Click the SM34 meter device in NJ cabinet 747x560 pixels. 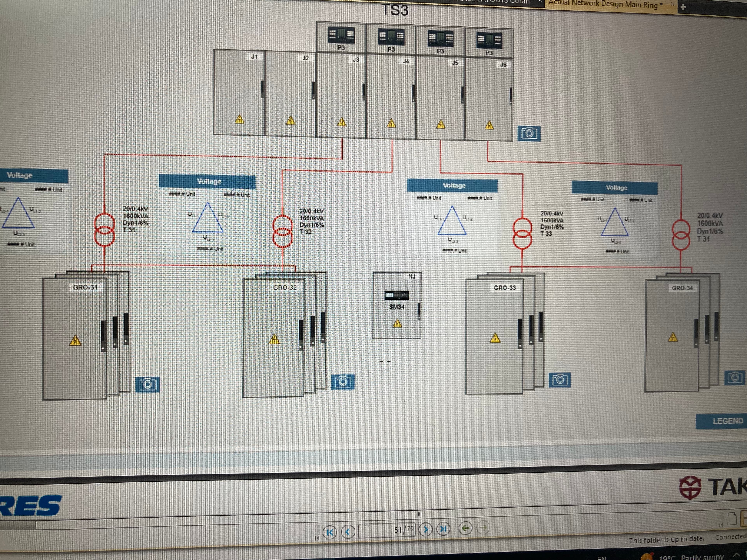pyautogui.click(x=396, y=295)
